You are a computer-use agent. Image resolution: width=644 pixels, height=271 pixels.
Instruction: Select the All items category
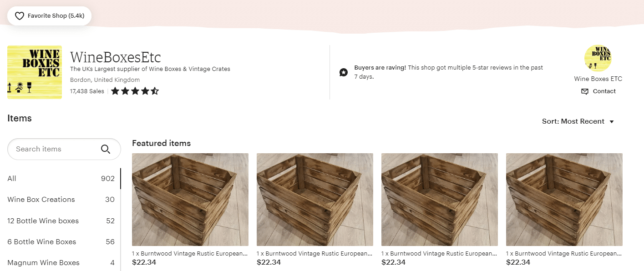click(x=61, y=179)
